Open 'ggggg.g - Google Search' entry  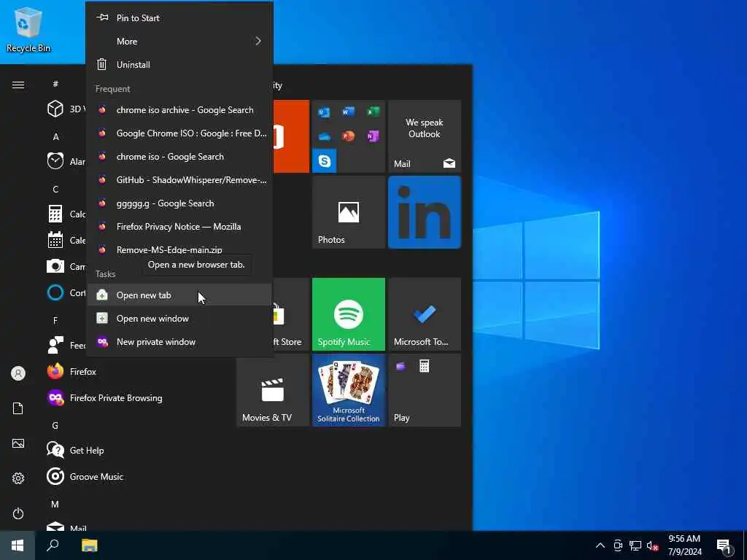tap(179, 203)
